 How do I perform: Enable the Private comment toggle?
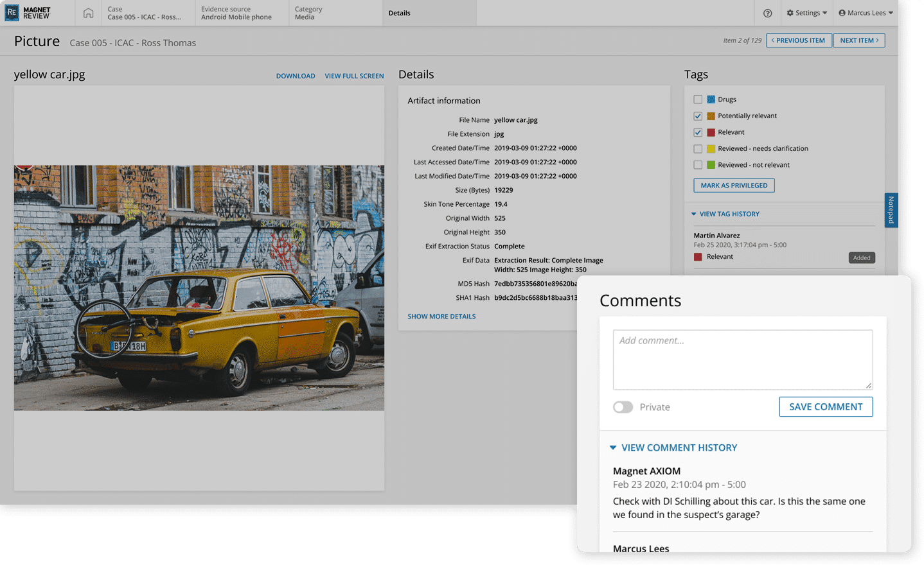coord(623,407)
